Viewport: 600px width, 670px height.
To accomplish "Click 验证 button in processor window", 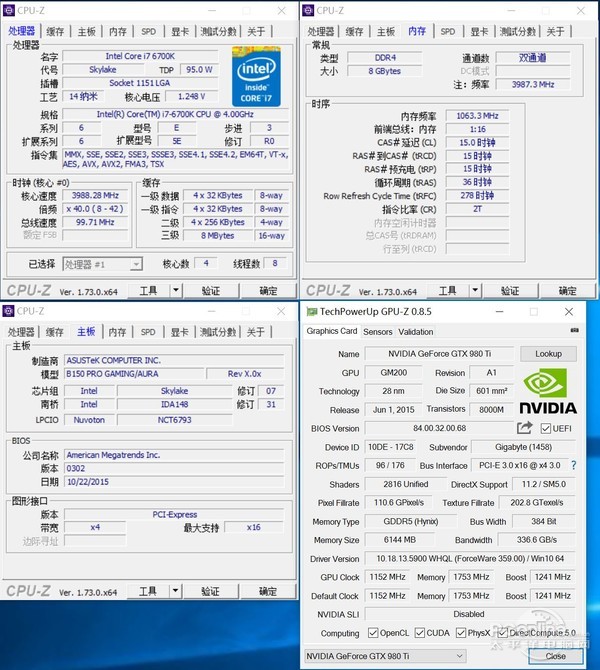I will pyautogui.click(x=211, y=291).
